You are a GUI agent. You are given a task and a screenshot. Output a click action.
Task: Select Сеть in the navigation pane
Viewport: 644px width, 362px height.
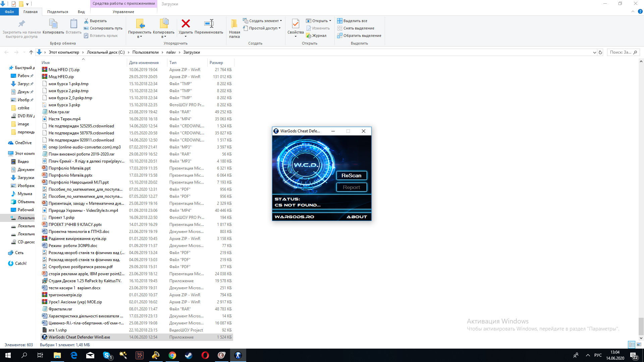click(x=16, y=253)
